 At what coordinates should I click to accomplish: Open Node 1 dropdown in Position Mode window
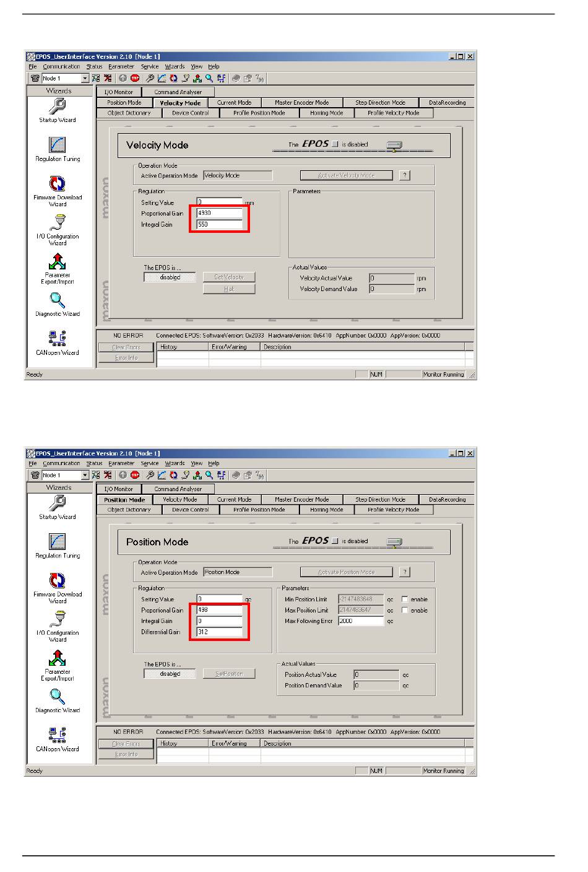(85, 475)
